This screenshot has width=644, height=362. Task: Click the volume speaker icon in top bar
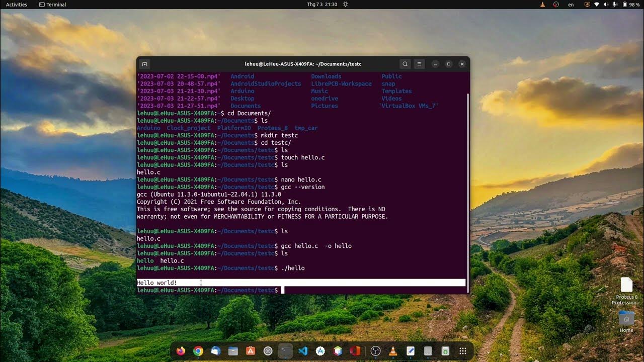point(606,5)
